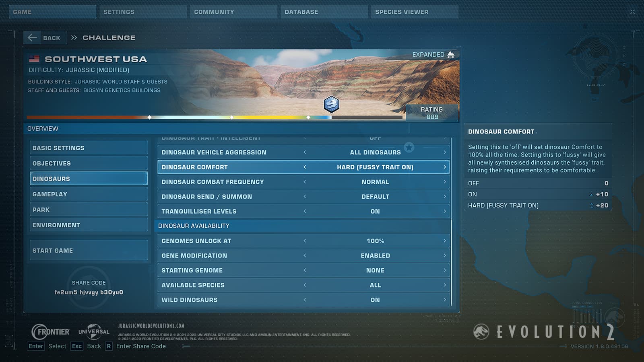The height and width of the screenshot is (362, 644).
Task: Click the Enter key hint icon
Action: click(36, 346)
